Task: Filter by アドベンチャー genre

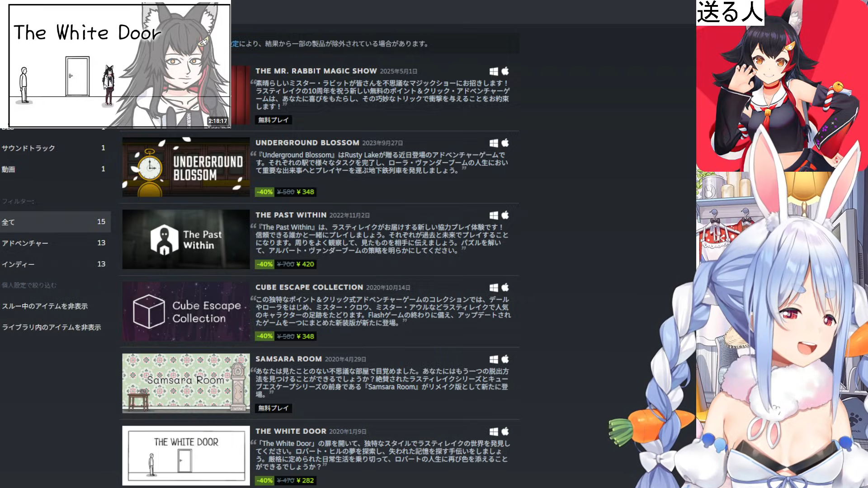Action: tap(55, 243)
